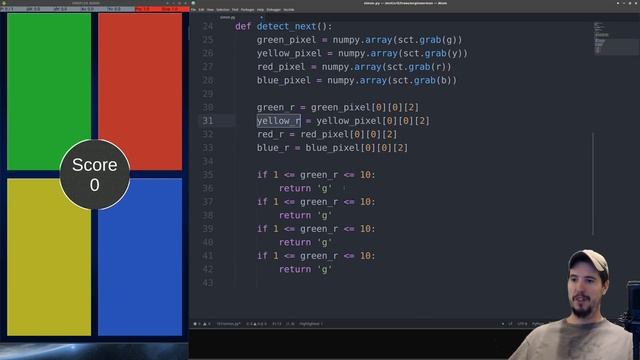Click 'blue_pixel' on line 28
The height and width of the screenshot is (360, 640).
pyautogui.click(x=284, y=80)
